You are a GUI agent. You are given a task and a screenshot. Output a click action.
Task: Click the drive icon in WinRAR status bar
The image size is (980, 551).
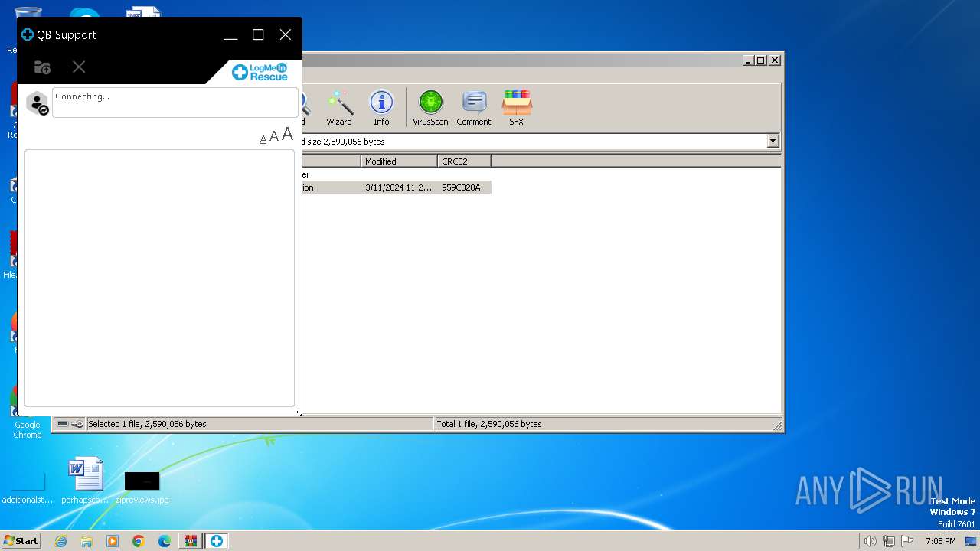pyautogui.click(x=63, y=424)
